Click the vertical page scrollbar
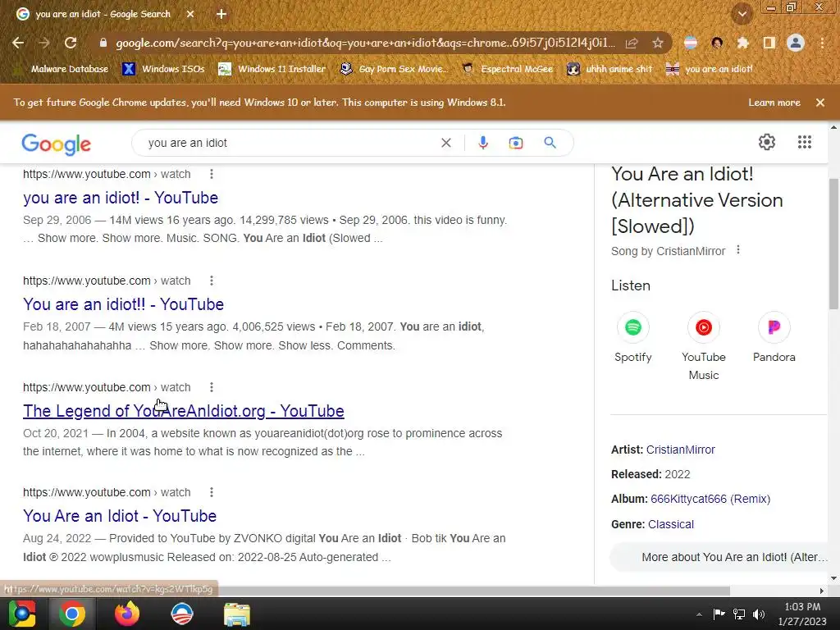Image resolution: width=840 pixels, height=630 pixels. (833, 244)
